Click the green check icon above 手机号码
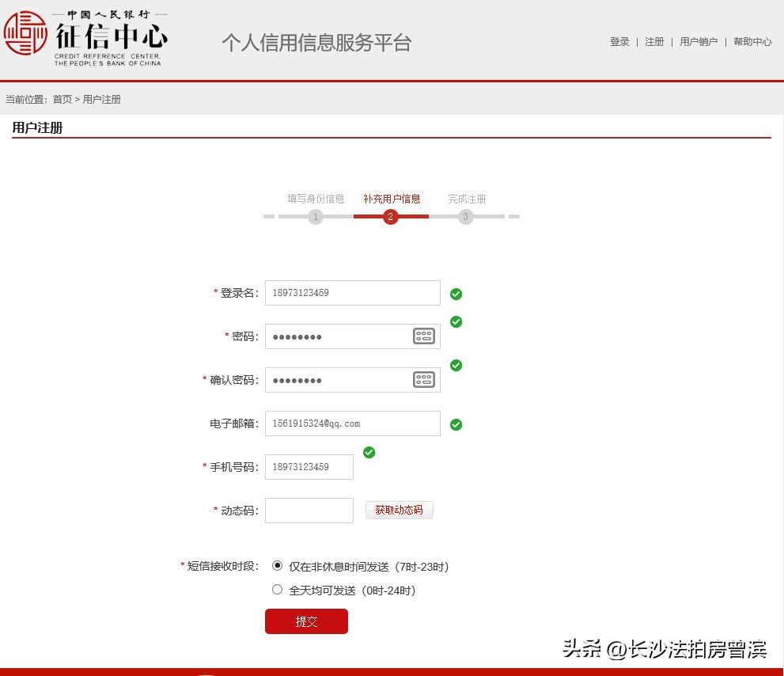Viewport: 784px width, 676px height. (x=369, y=452)
